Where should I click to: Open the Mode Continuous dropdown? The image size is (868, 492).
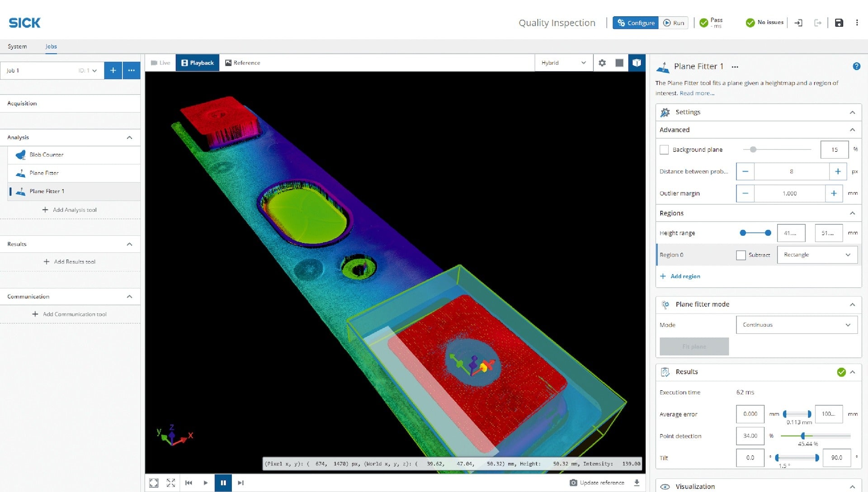[x=797, y=325]
